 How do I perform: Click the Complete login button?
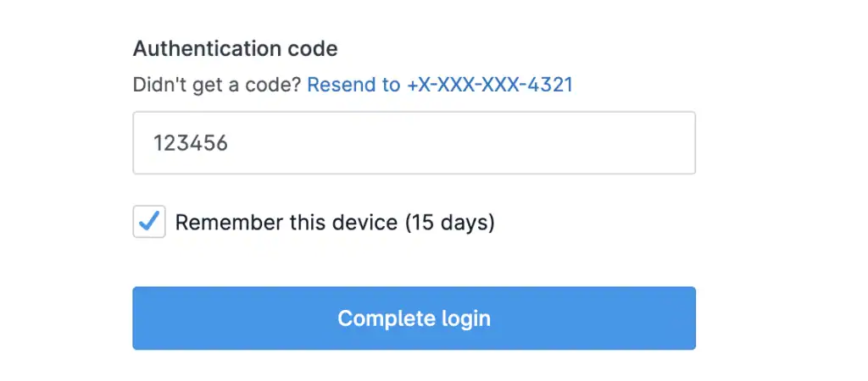pyautogui.click(x=414, y=318)
